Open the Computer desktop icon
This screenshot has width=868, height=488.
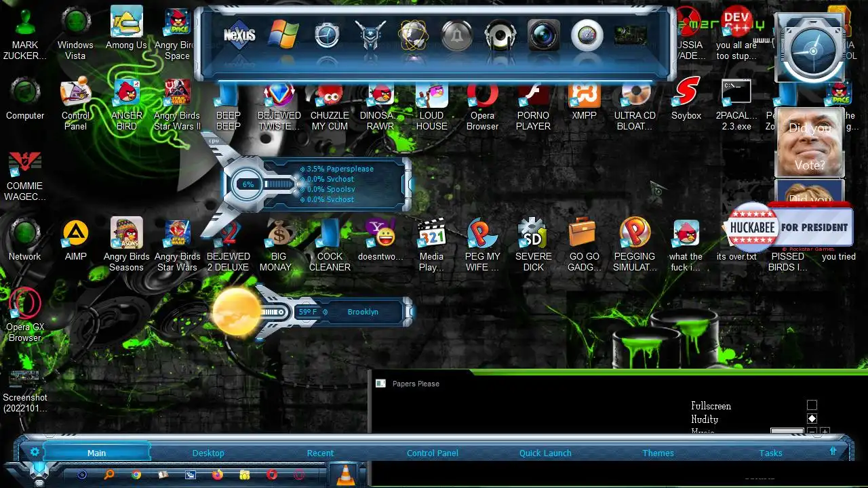click(25, 99)
